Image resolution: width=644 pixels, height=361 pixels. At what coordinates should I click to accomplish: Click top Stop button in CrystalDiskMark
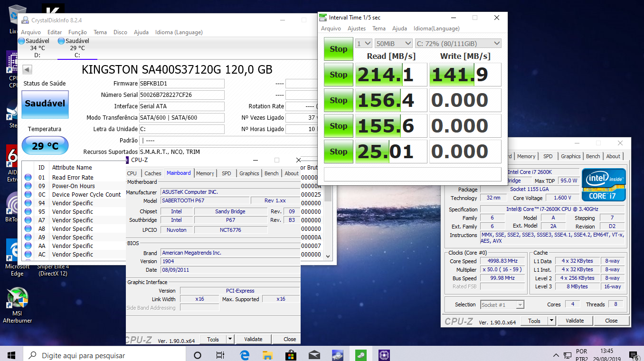339,49
